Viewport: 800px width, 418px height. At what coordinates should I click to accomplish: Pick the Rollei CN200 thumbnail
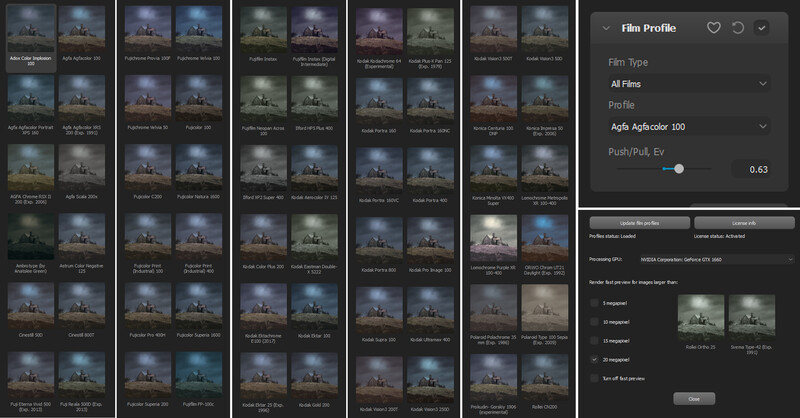click(544, 378)
